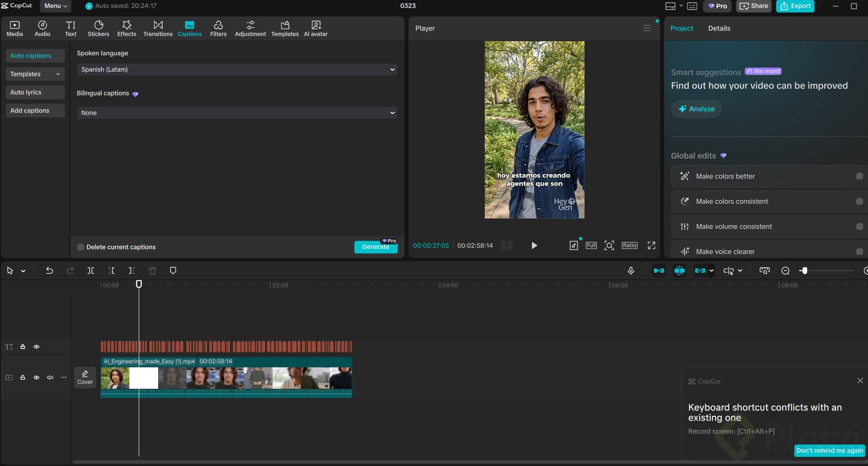Mute the video track audio
This screenshot has width=868, height=466.
click(50, 377)
